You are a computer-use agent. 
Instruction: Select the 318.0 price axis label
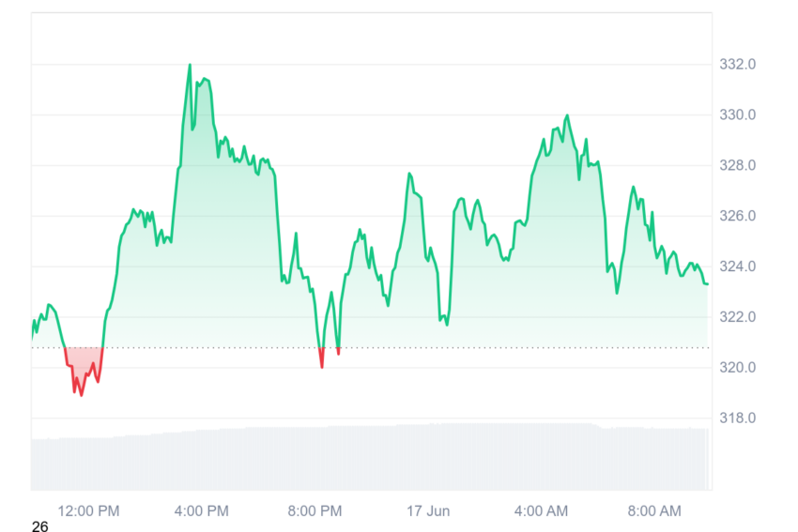point(737,418)
